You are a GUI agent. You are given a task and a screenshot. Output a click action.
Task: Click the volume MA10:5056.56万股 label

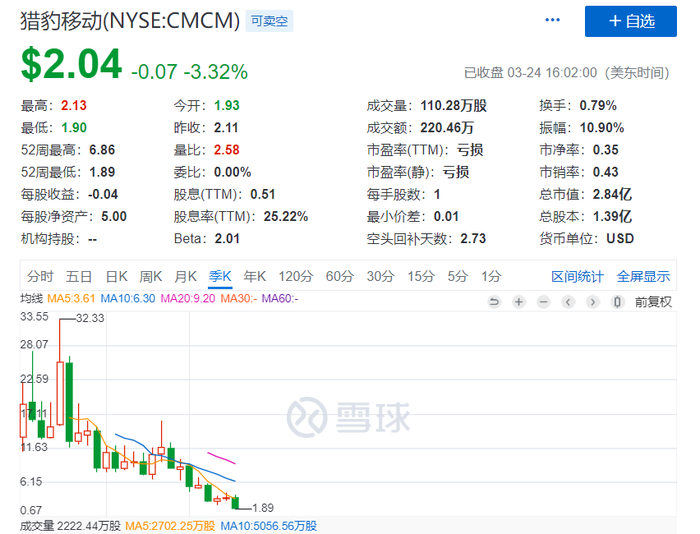tap(269, 526)
